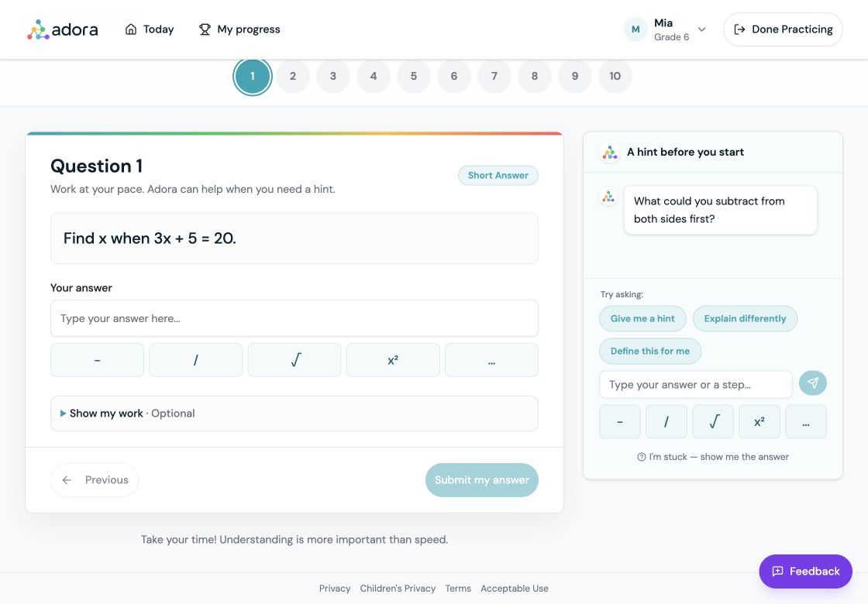
Task: Jump to question 8
Action: pos(535,77)
